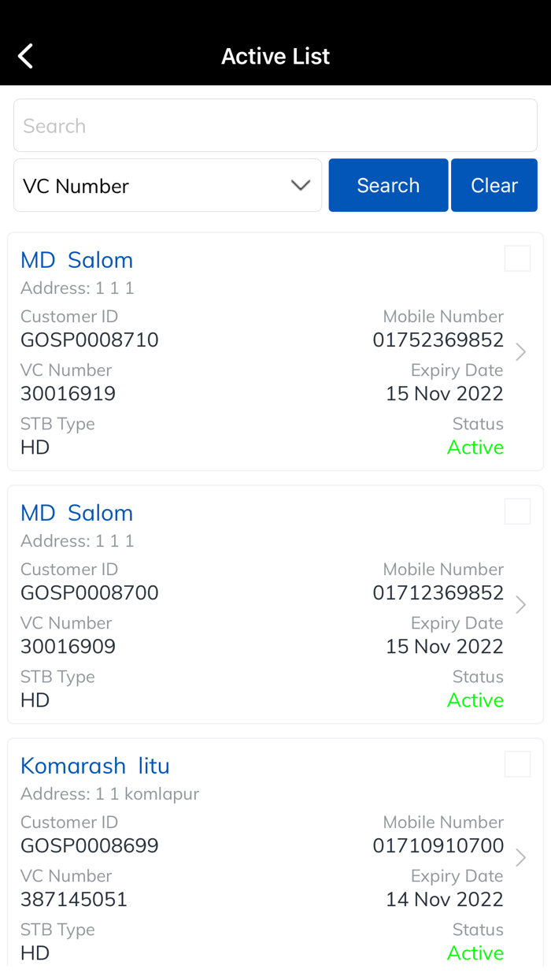The image size is (551, 980).
Task: Tap customer ID GOSP0008699
Action: (x=90, y=845)
